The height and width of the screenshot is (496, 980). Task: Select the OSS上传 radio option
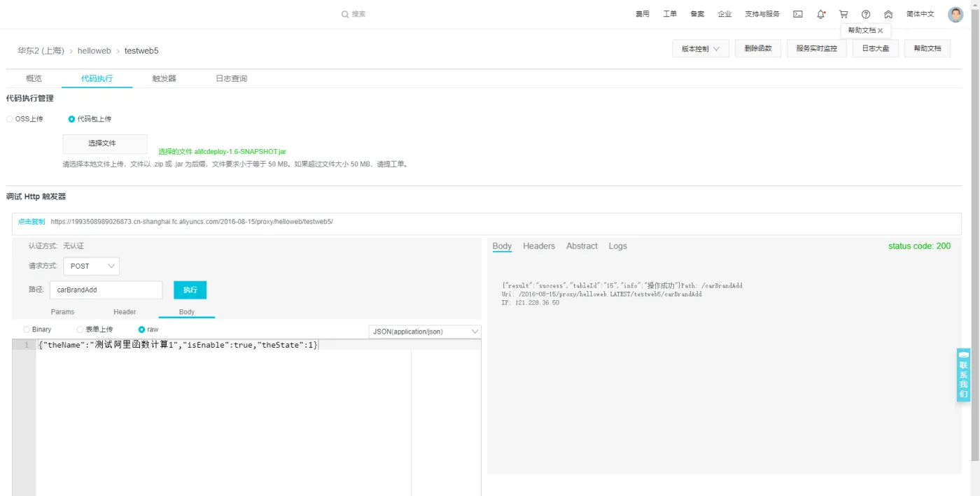pyautogui.click(x=10, y=119)
